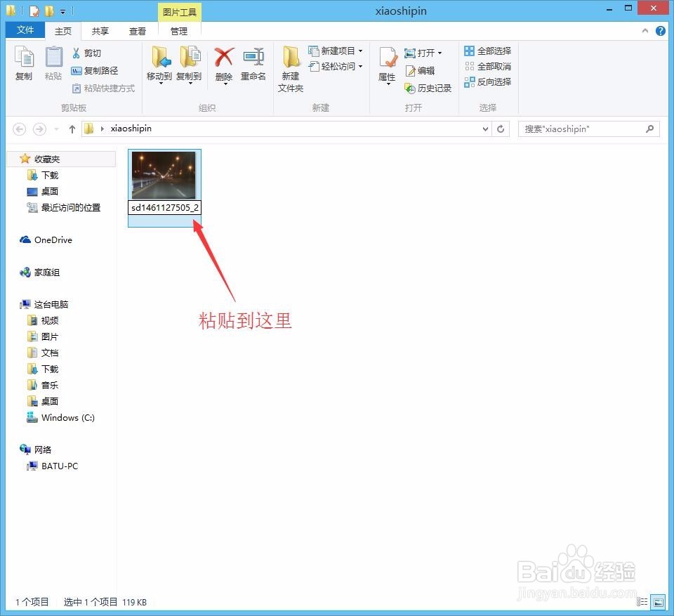Open the address bar history dropdown

(485, 129)
